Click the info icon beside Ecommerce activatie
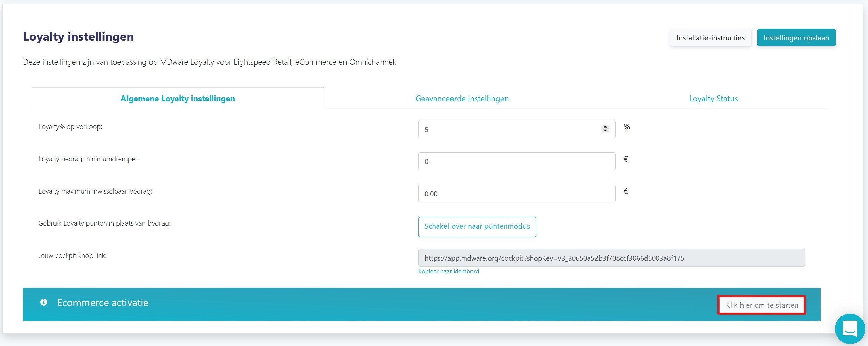 44,302
